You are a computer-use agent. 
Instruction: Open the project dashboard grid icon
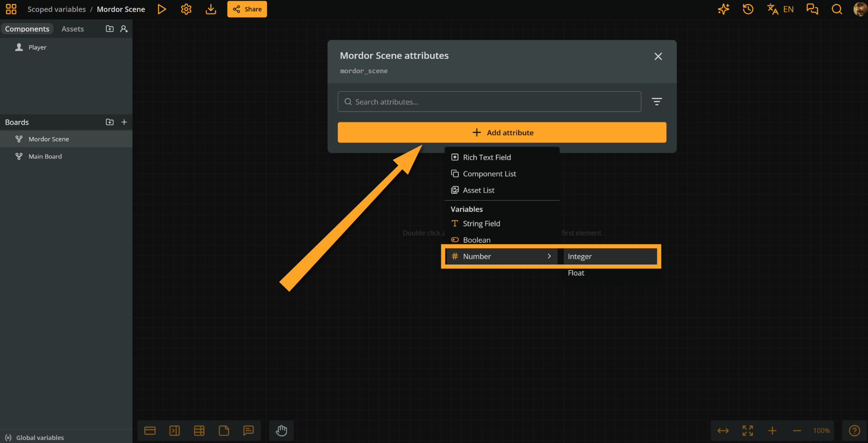point(11,9)
